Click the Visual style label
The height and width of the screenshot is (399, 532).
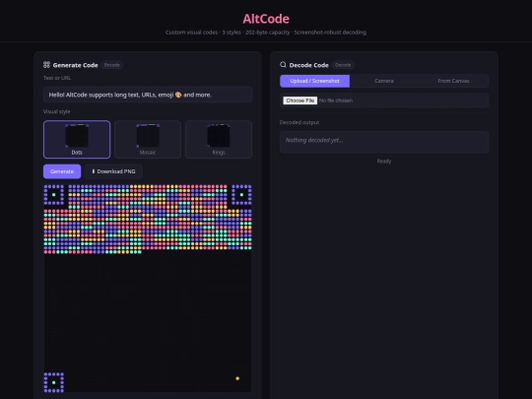point(57,111)
